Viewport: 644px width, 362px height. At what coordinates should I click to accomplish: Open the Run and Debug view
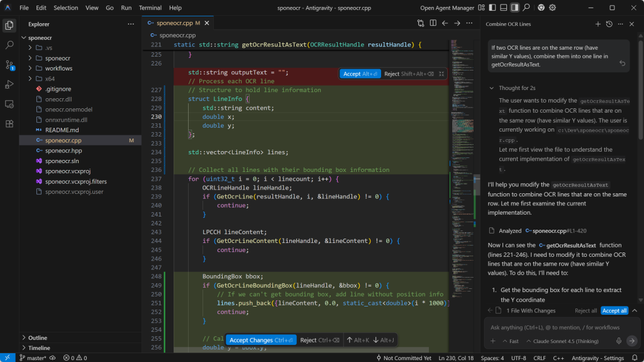[x=9, y=84]
